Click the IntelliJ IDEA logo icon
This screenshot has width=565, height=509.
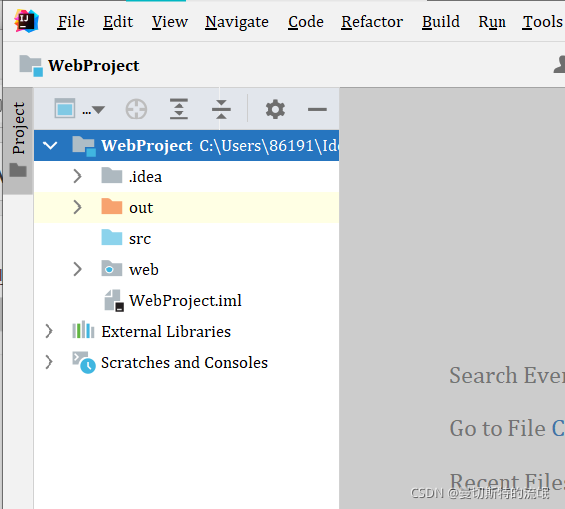(26, 22)
